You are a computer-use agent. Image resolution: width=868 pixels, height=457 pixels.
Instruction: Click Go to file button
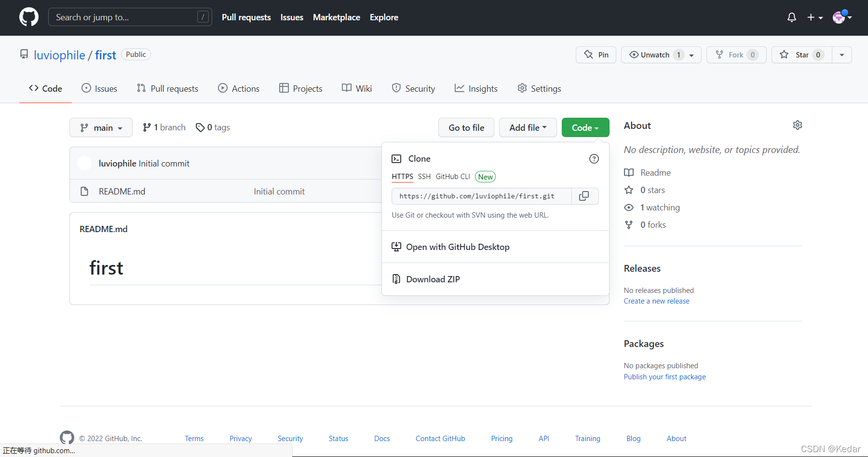466,128
